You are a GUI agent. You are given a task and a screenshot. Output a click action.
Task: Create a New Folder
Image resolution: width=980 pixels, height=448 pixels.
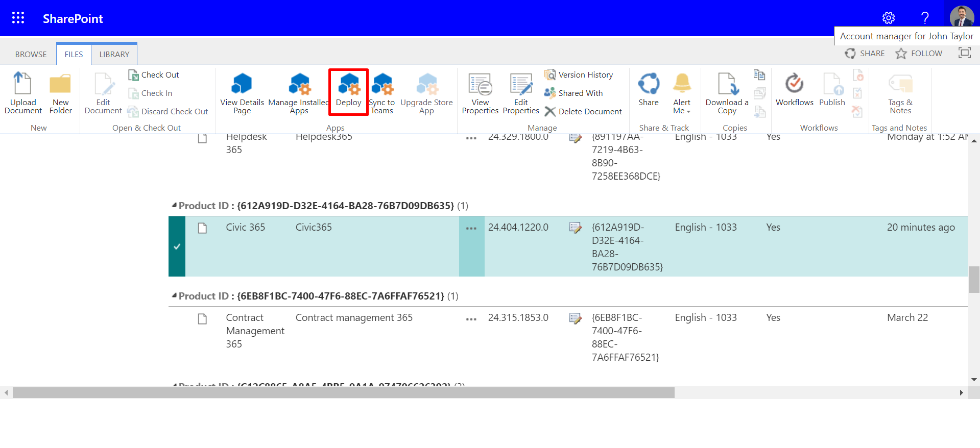click(60, 93)
